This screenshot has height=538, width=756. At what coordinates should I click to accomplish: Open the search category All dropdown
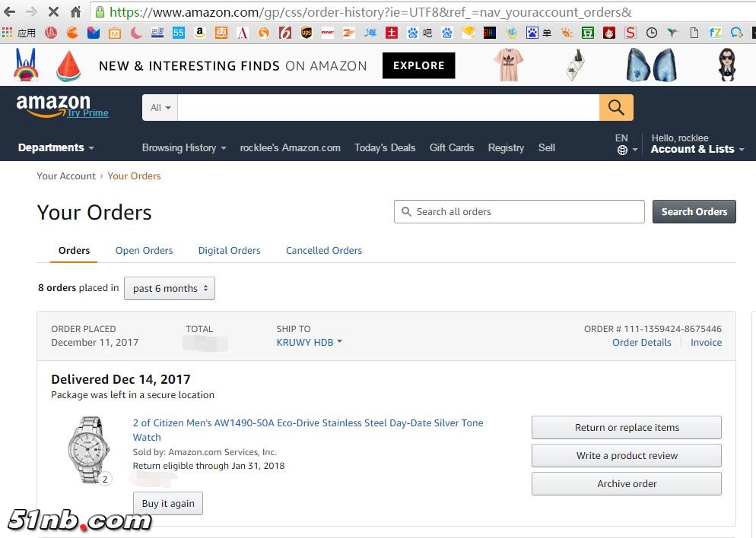coord(160,107)
